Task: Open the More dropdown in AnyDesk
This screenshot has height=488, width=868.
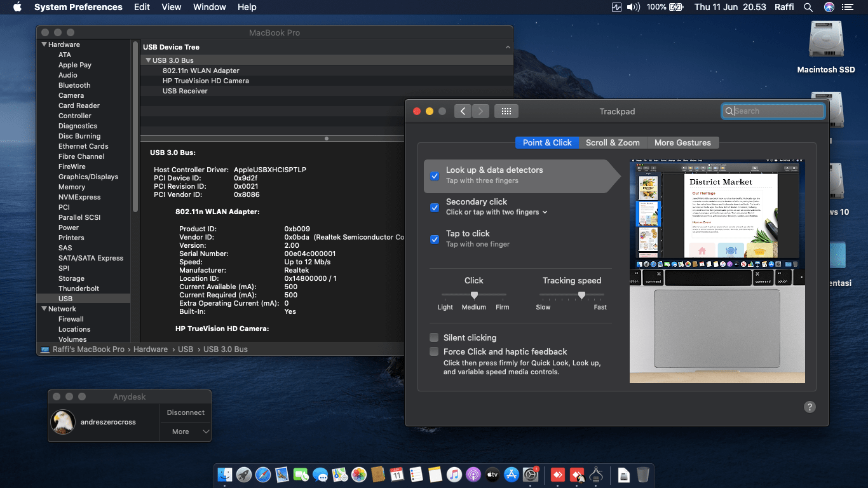Action: (x=185, y=431)
